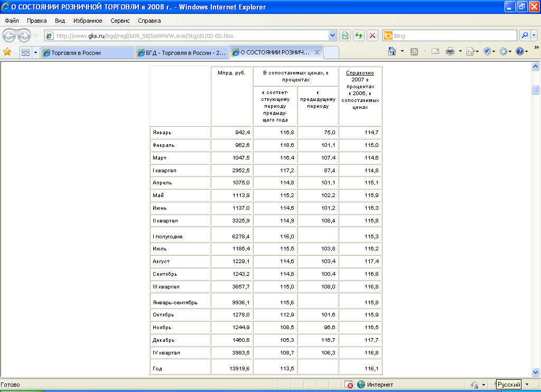Viewport: 541px width, 392px height.
Task: Open the tab list dropdown arrow
Action: [35, 52]
